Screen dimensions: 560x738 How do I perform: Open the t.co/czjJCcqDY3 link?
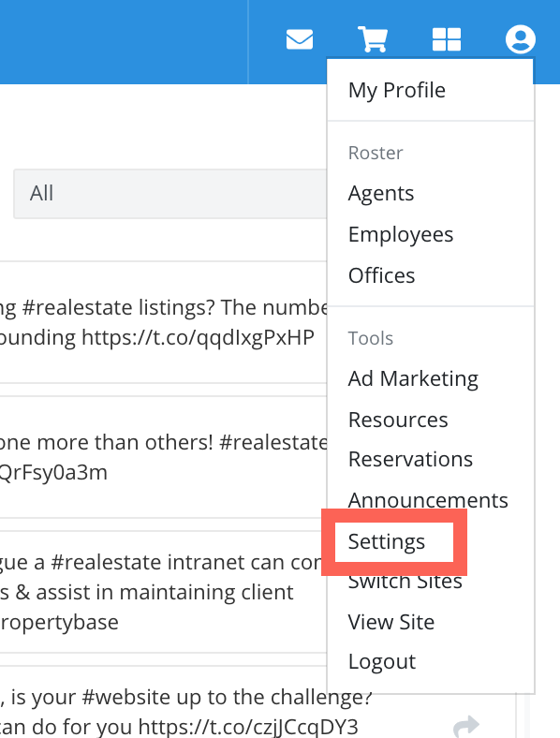point(248,727)
